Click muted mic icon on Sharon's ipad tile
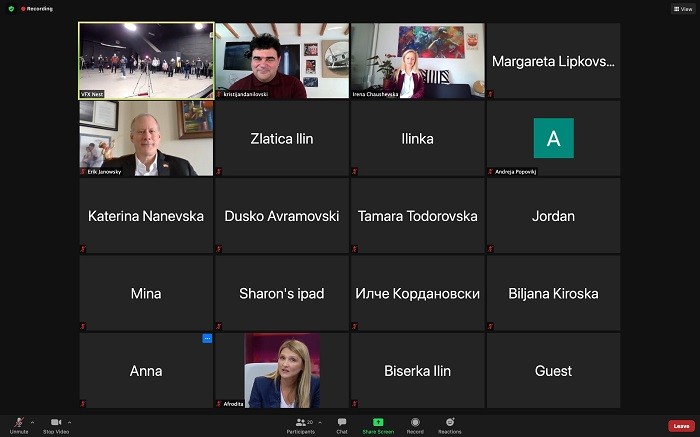This screenshot has height=437, width=700. (219, 326)
